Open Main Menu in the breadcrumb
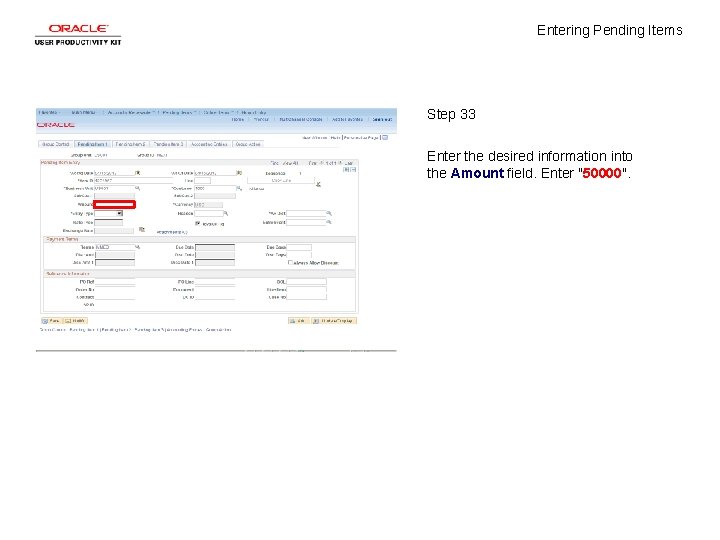Viewport: 720px width, 540px height. click(84, 112)
